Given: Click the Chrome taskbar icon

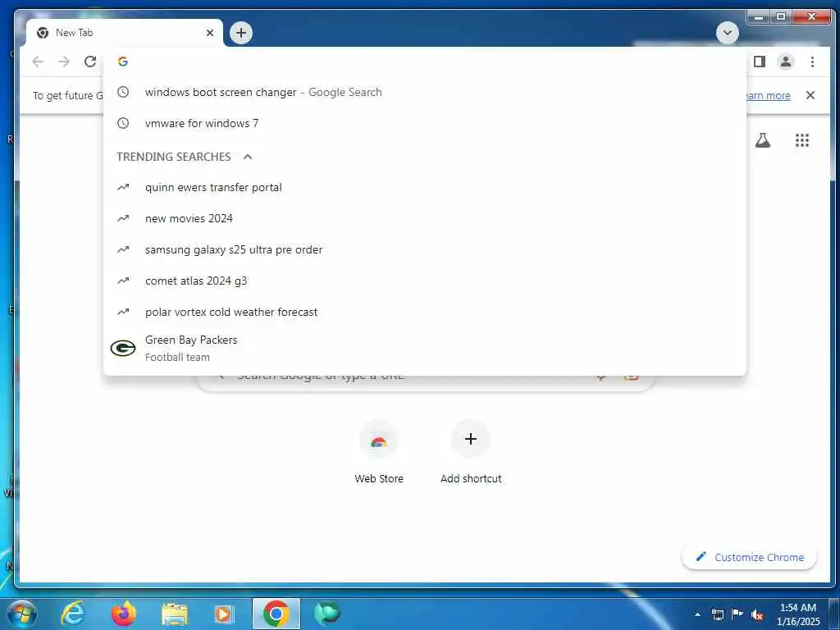Looking at the screenshot, I should pyautogui.click(x=276, y=614).
